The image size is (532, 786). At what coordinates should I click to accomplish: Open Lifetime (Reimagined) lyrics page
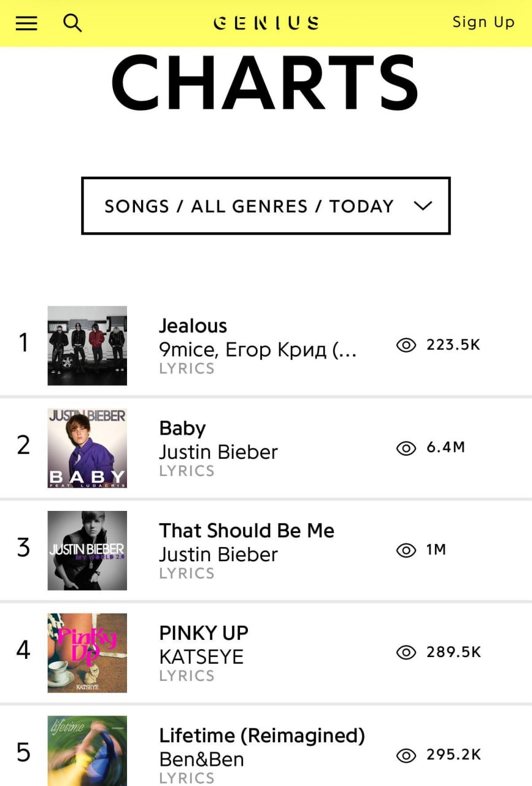pos(262,736)
